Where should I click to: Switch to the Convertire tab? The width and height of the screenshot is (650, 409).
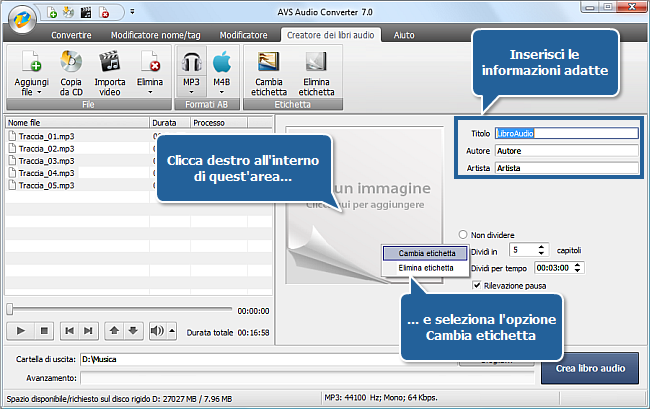[x=71, y=34]
